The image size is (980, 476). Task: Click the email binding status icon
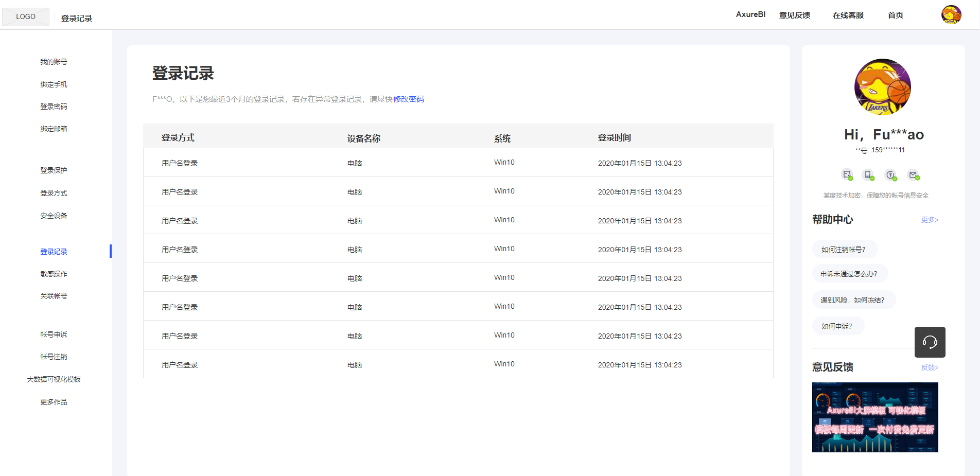coord(914,175)
